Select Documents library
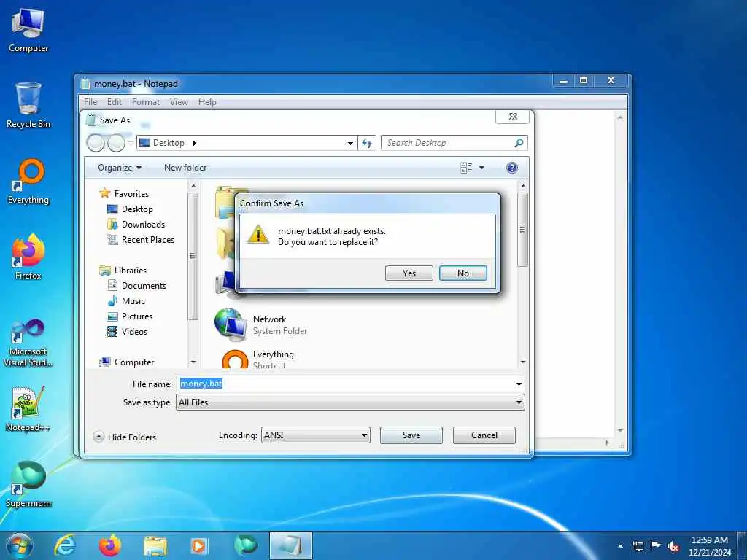This screenshot has width=747, height=560. coord(137,285)
